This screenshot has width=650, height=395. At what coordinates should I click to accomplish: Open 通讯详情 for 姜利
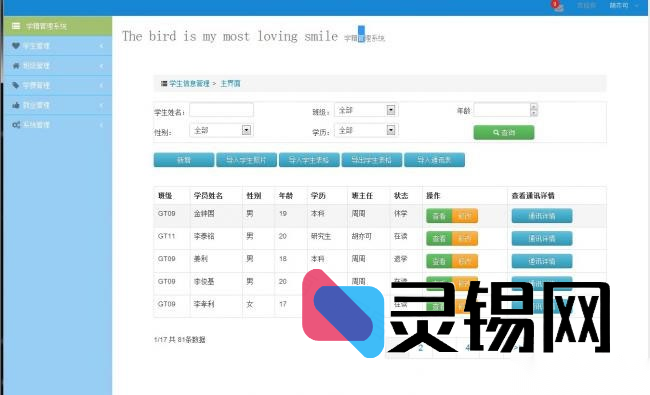tap(542, 261)
